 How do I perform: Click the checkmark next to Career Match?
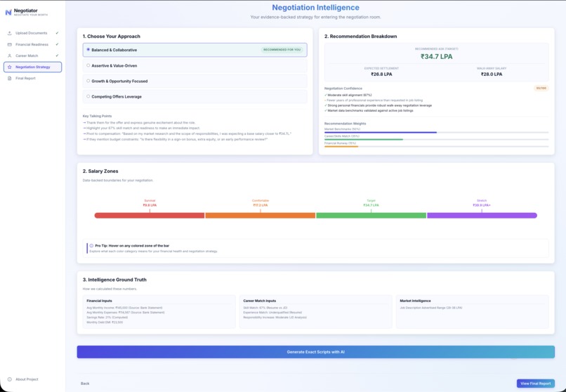(57, 55)
